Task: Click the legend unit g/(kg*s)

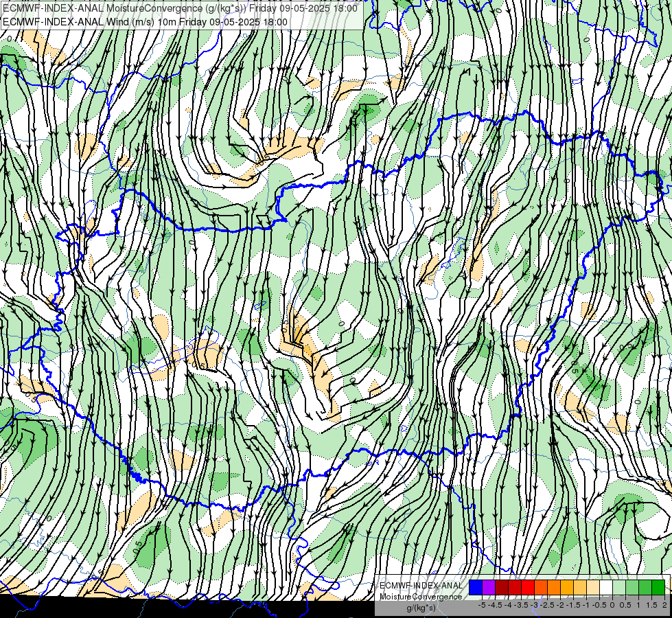Action: (421, 608)
